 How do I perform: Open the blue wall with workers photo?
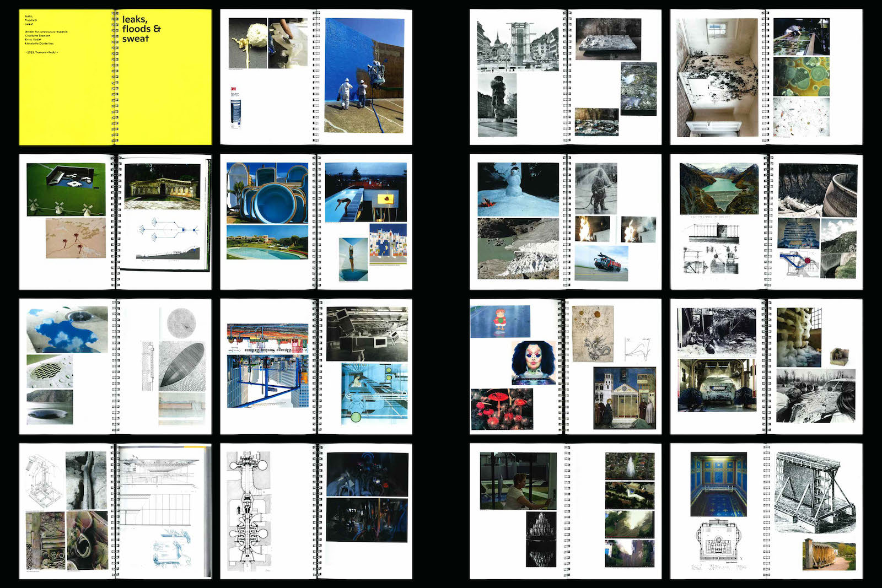[364, 75]
